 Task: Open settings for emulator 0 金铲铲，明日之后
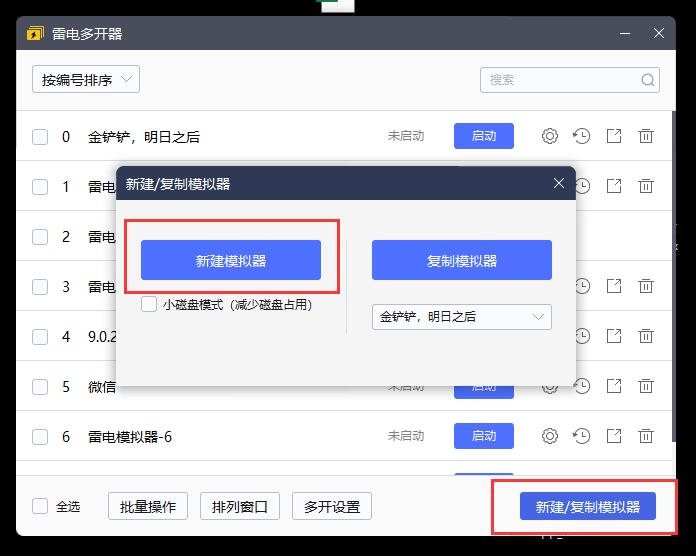(x=549, y=136)
